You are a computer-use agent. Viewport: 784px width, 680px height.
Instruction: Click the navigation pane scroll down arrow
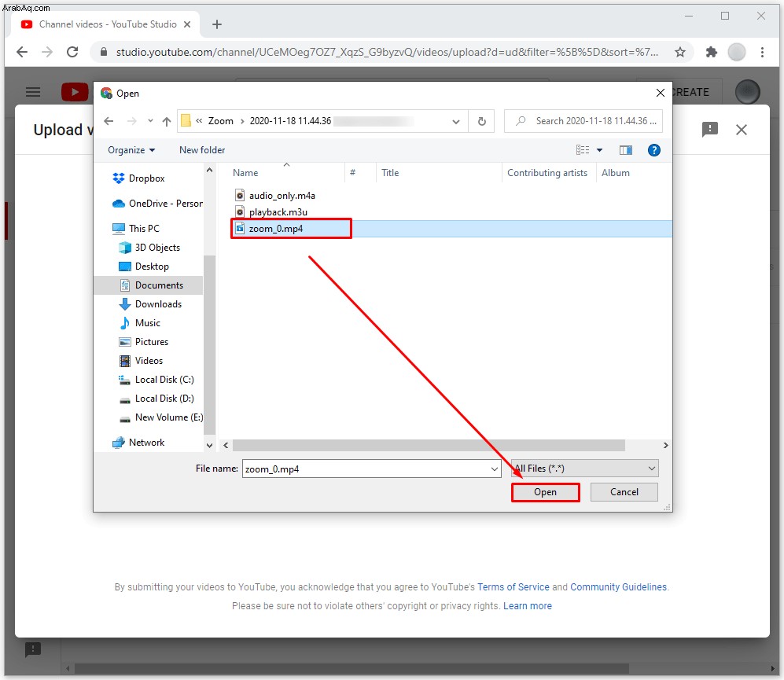coord(209,445)
